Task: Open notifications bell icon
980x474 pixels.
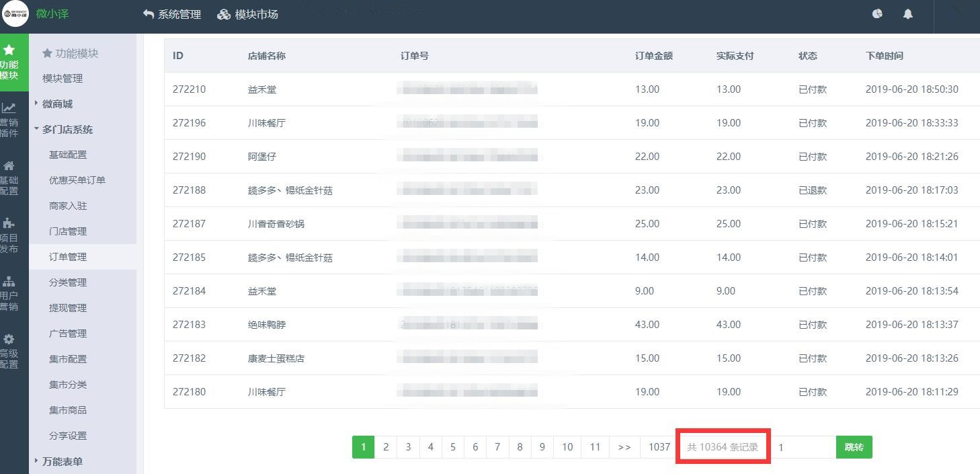Action: (x=908, y=13)
